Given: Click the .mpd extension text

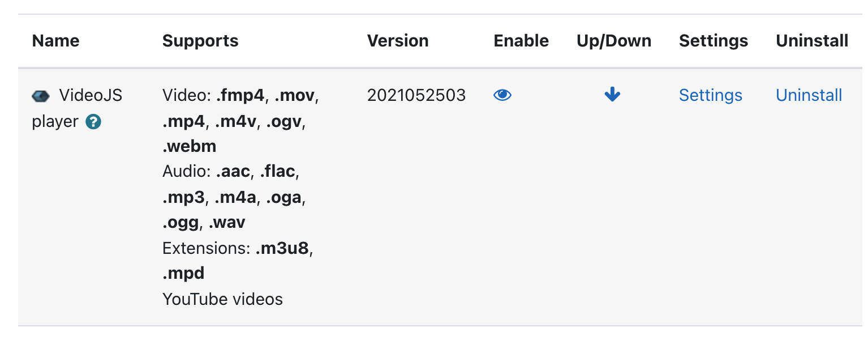Looking at the screenshot, I should 183,274.
